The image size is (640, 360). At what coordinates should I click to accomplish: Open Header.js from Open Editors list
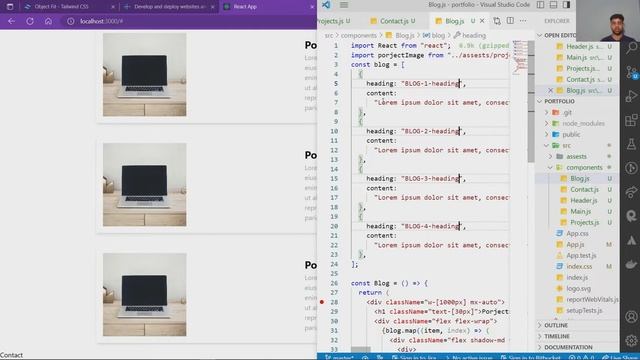[x=580, y=47]
